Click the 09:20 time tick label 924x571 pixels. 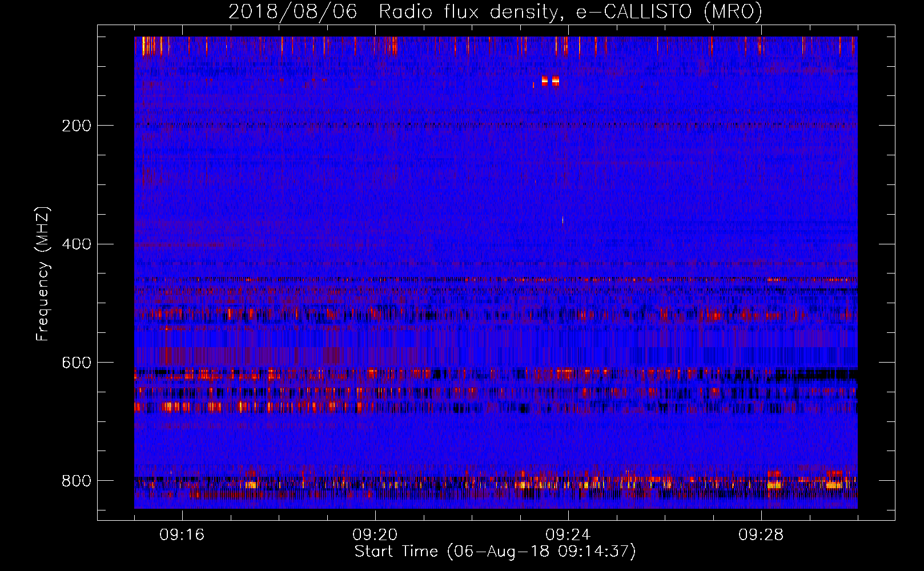(375, 535)
